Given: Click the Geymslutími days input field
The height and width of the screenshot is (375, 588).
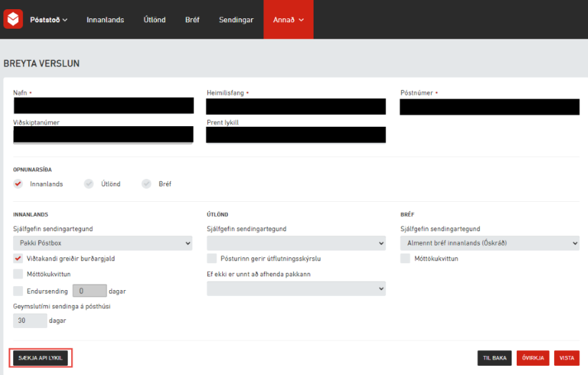Looking at the screenshot, I should (29, 321).
